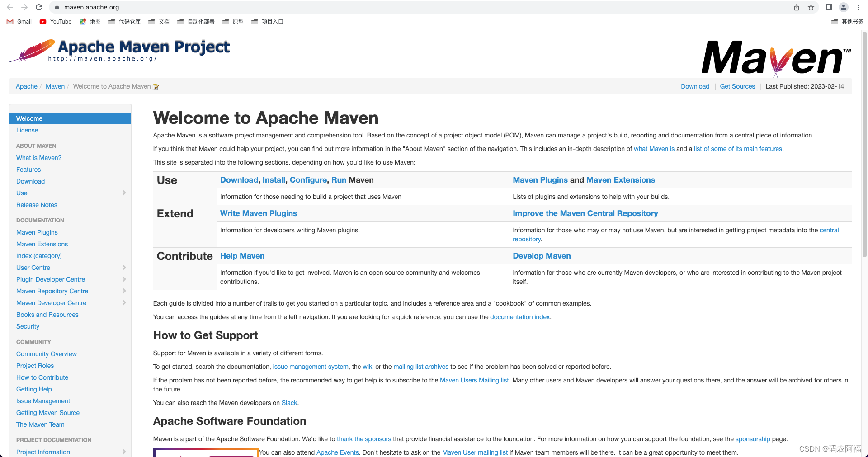The height and width of the screenshot is (457, 868).
Task: Open the mailing list archives link
Action: (421, 367)
